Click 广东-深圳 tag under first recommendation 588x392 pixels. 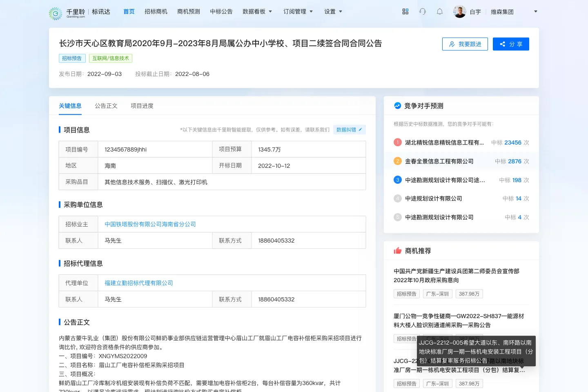pyautogui.click(x=438, y=294)
